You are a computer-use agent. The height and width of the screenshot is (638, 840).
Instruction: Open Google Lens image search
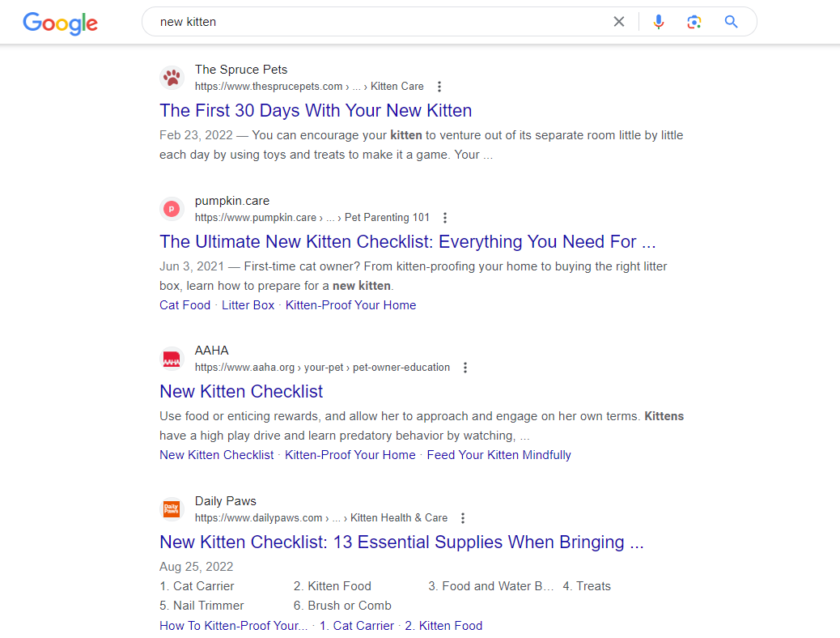[x=694, y=21]
